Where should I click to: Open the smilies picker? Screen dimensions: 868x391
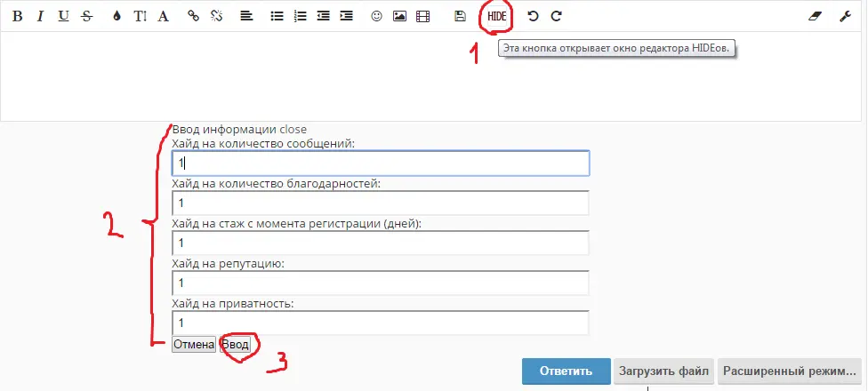(376, 16)
